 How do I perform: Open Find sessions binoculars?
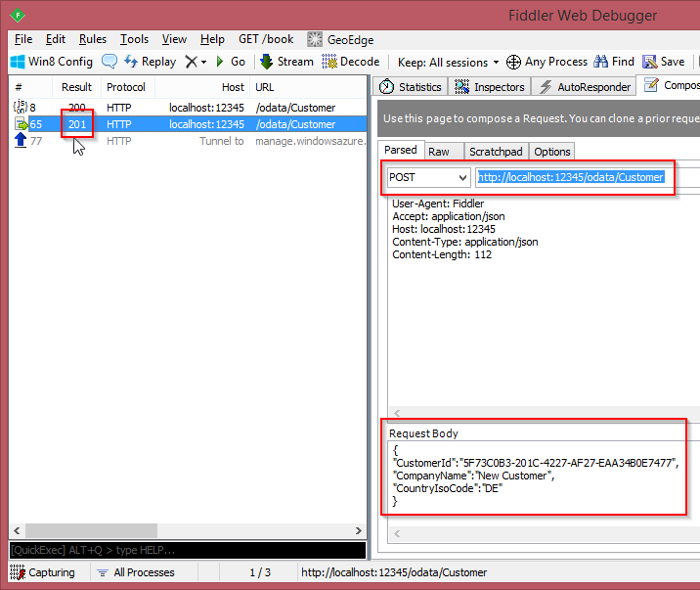[x=613, y=62]
